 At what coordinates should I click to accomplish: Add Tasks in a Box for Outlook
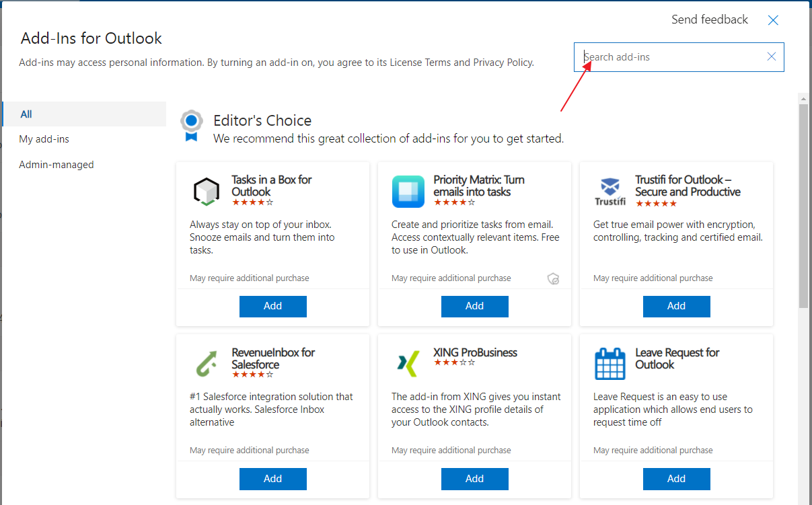[x=273, y=306]
